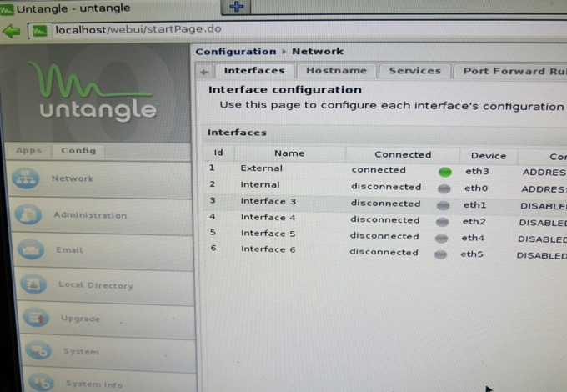The width and height of the screenshot is (567, 392).
Task: Click the tab scroll left arrow
Action: point(204,72)
